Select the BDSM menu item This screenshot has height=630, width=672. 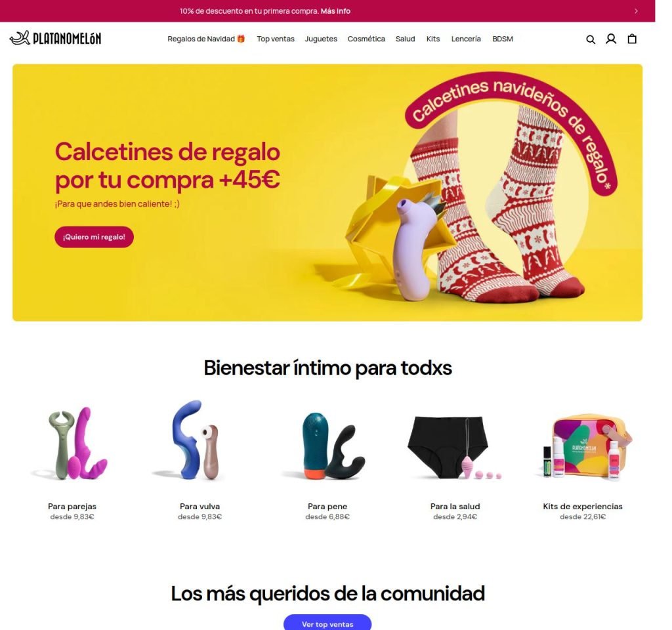tap(502, 39)
